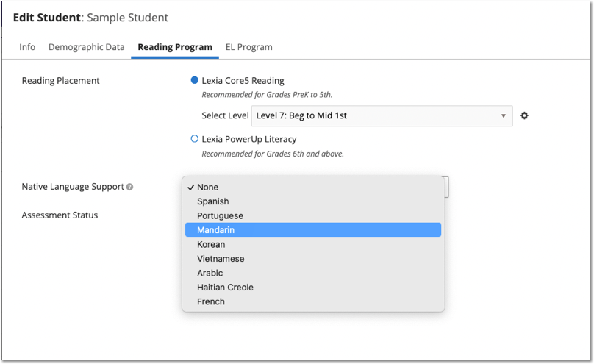This screenshot has height=364, width=594.
Task: Click the gear icon beside Select Level
Action: 524,115
